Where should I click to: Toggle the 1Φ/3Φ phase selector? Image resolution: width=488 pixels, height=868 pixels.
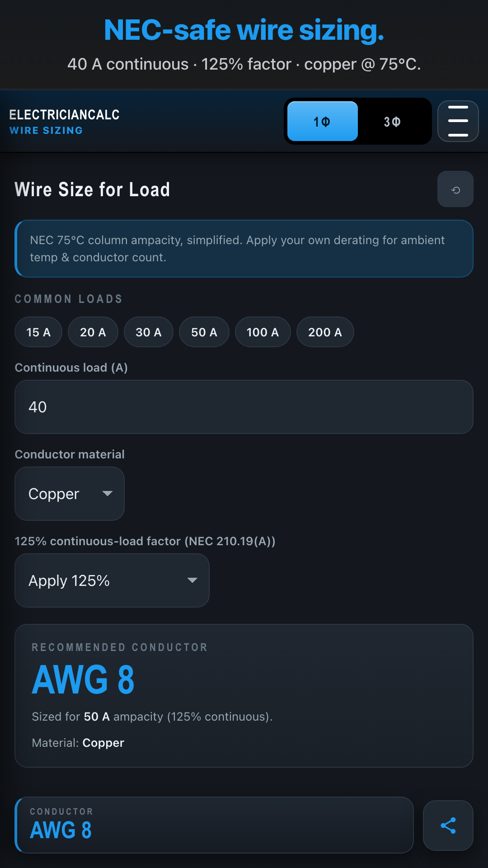pos(358,121)
